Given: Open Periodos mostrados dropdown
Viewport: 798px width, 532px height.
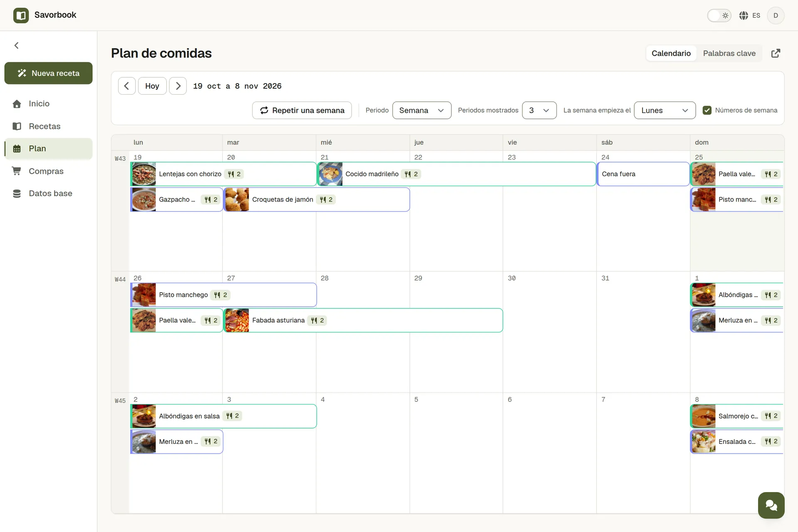Looking at the screenshot, I should pyautogui.click(x=539, y=110).
